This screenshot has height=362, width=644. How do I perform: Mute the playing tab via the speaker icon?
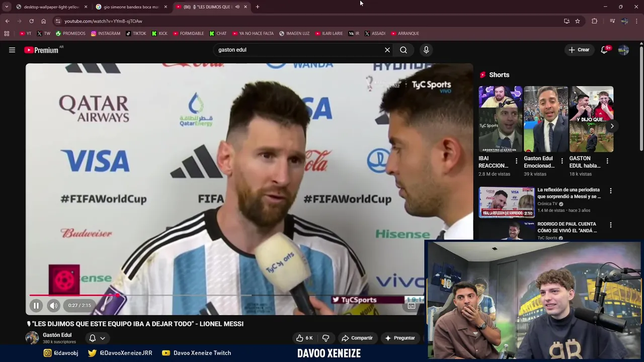coord(237,7)
